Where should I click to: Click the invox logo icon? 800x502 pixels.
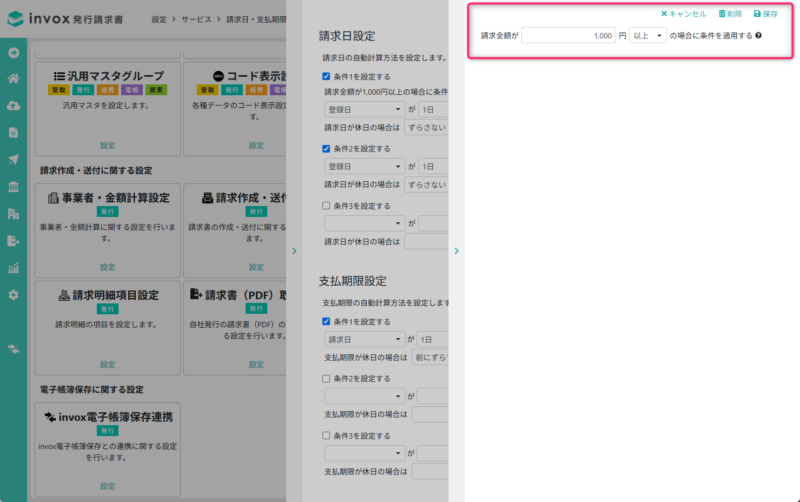15,19
